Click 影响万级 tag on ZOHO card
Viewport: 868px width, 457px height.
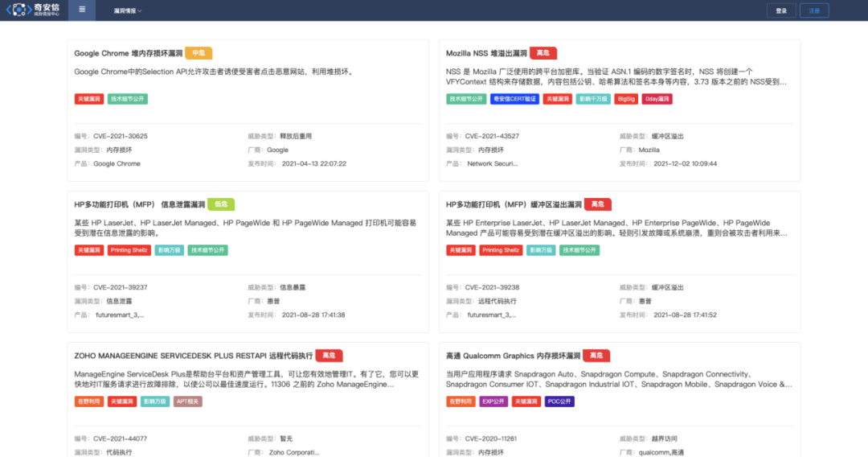(154, 401)
